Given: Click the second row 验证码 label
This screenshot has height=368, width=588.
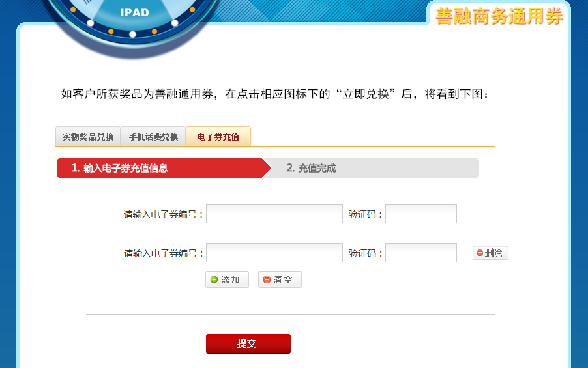Looking at the screenshot, I should pos(365,253).
